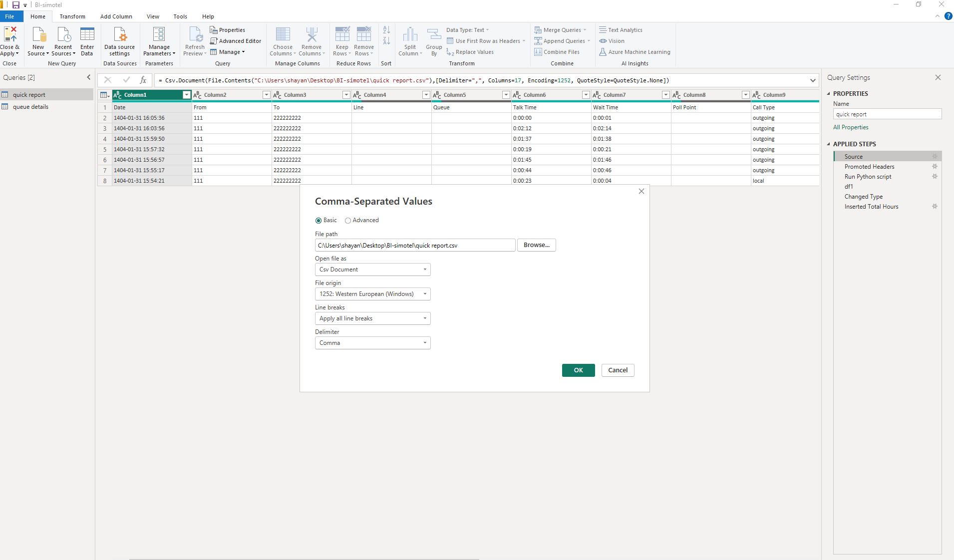Click the Browse... button
This screenshot has height=560, width=954.
click(x=536, y=245)
